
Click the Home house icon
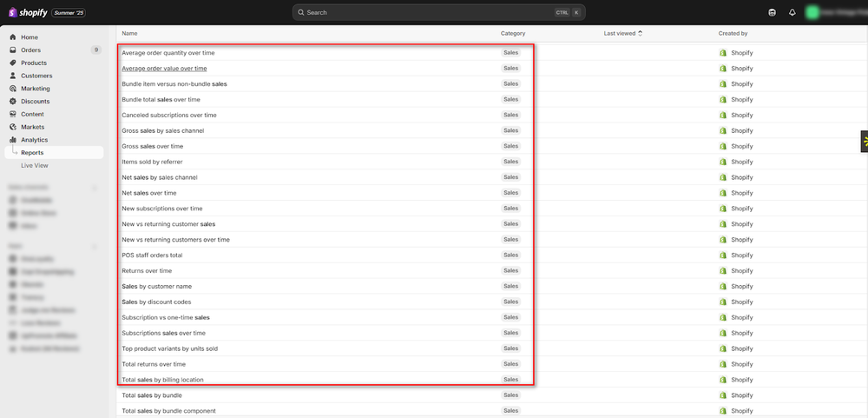[x=13, y=37]
